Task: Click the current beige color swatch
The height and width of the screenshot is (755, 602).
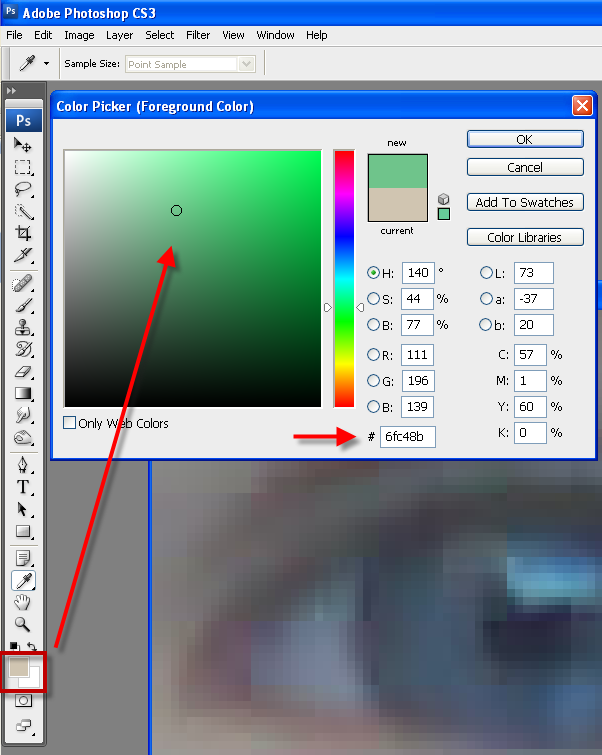Action: (x=397, y=204)
